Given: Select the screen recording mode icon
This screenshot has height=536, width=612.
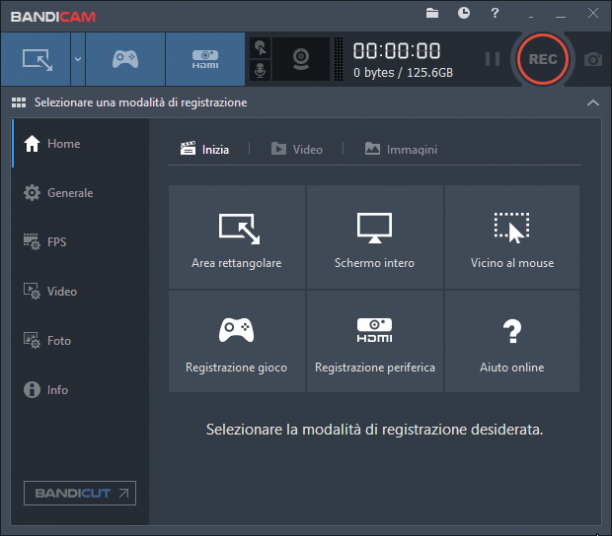Looking at the screenshot, I should coord(36,59).
